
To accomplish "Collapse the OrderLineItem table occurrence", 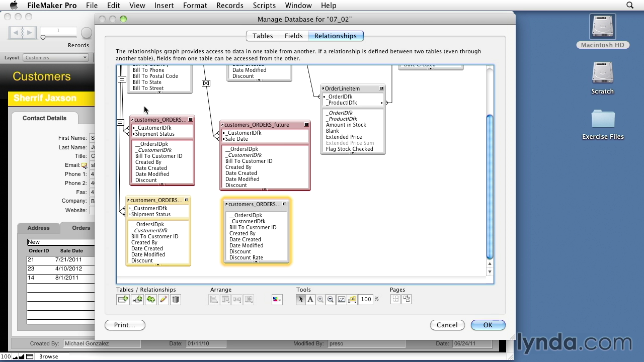I will [381, 88].
